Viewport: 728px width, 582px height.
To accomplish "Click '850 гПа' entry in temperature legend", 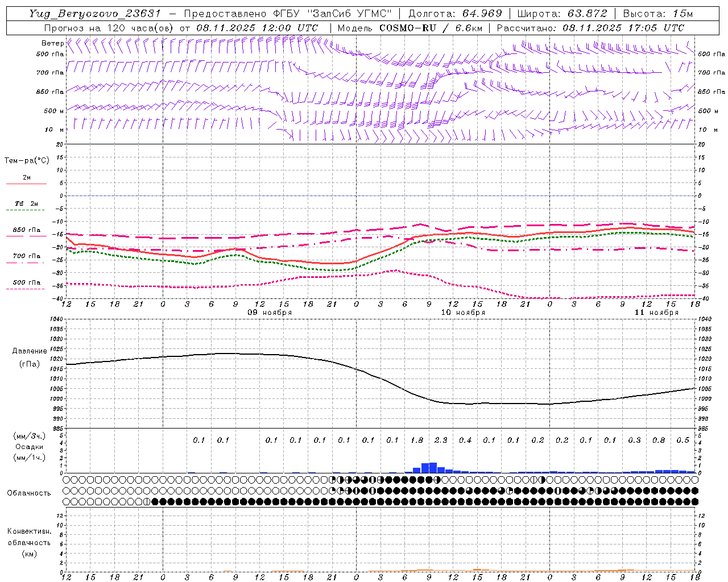I will (27, 230).
